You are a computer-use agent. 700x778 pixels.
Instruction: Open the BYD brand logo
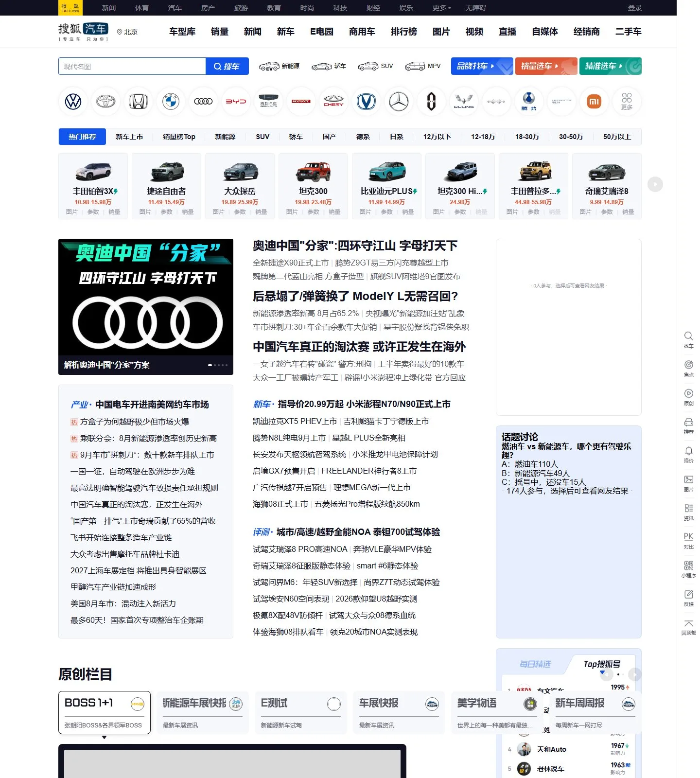point(236,102)
